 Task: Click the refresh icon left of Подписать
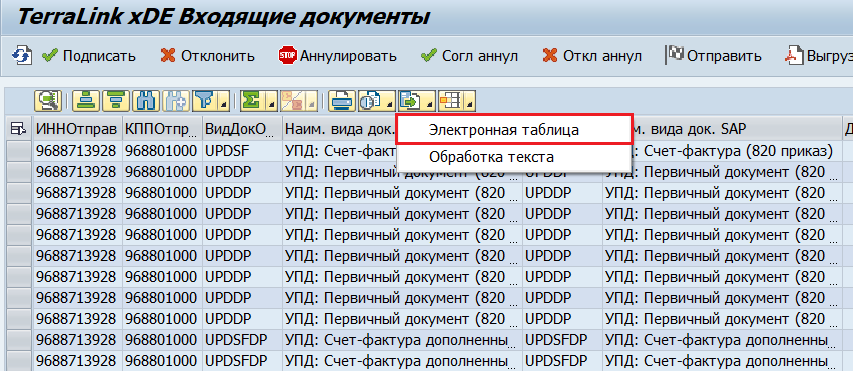[x=22, y=56]
